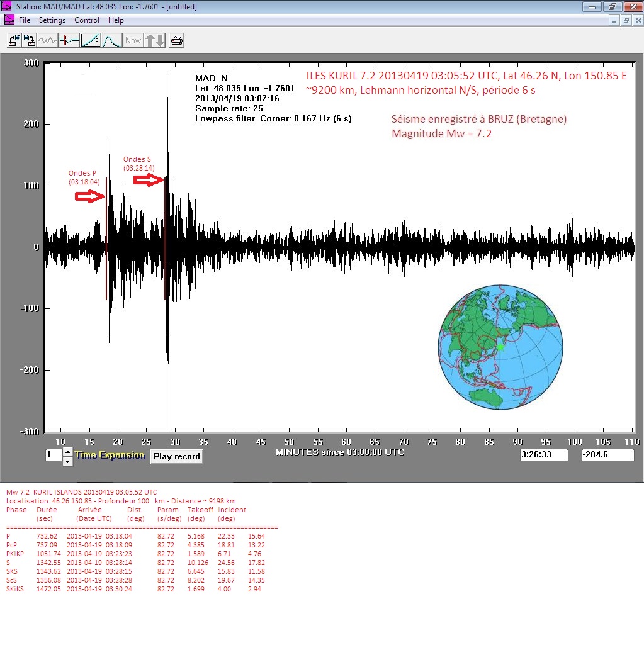Image resolution: width=644 pixels, height=650 pixels.
Task: Open the Control menu
Action: (87, 20)
